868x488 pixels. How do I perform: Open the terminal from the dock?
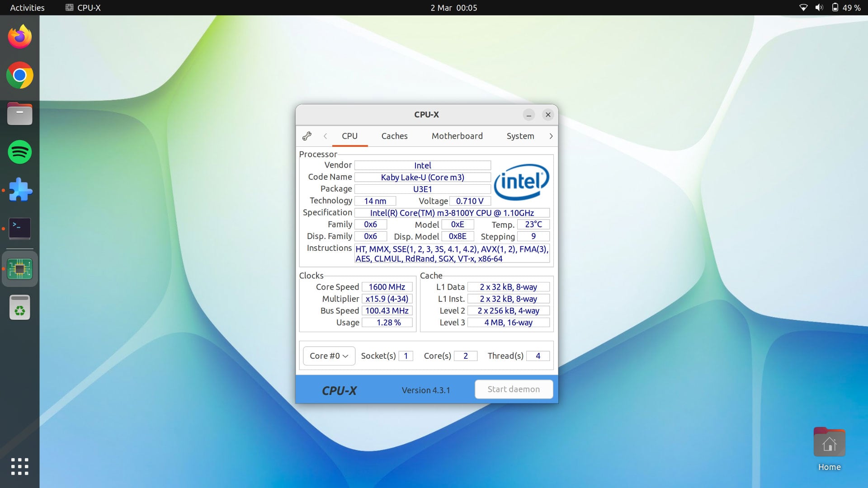pyautogui.click(x=19, y=228)
